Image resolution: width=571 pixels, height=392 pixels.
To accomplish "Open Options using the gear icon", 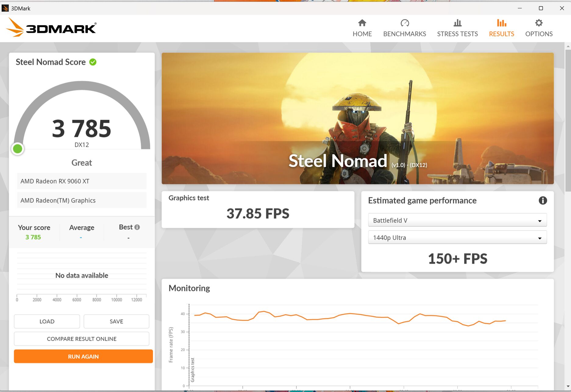I will coord(539,23).
